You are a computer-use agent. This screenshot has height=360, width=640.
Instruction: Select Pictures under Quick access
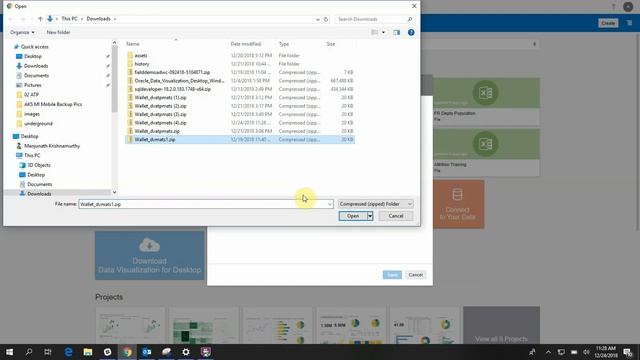[32, 85]
